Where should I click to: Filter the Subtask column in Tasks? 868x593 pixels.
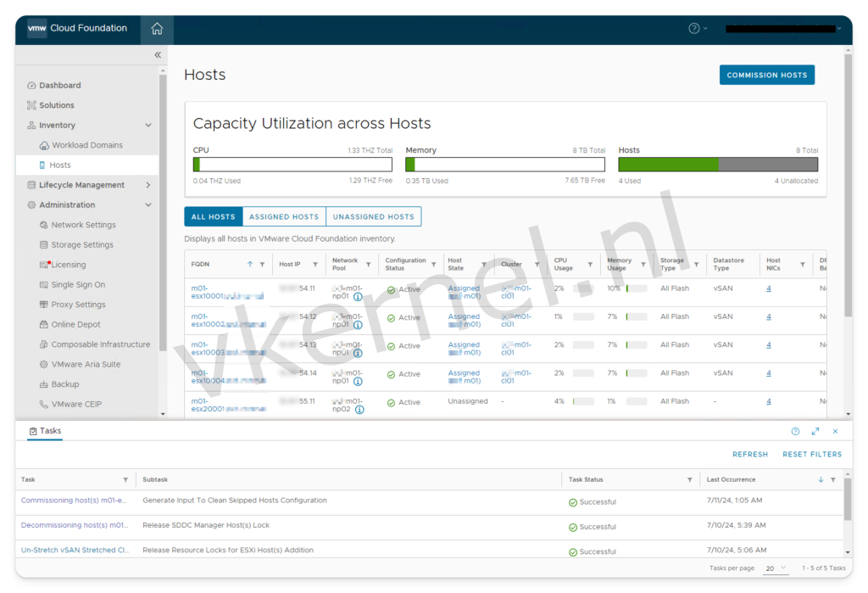[x=551, y=480]
